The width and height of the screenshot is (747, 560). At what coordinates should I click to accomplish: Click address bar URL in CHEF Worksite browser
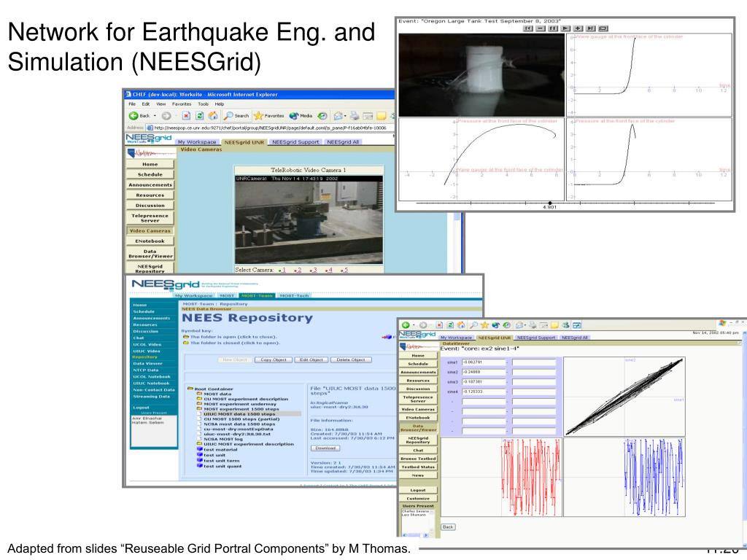[x=270, y=128]
